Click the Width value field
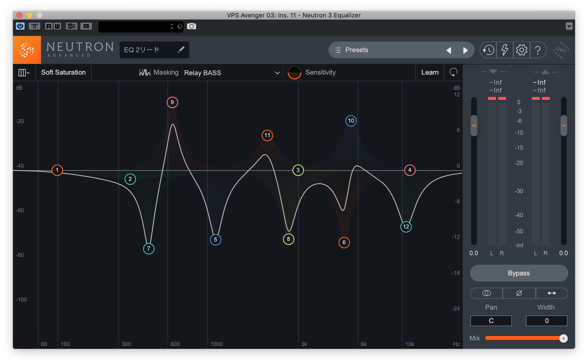This screenshot has width=588, height=364. 546,321
